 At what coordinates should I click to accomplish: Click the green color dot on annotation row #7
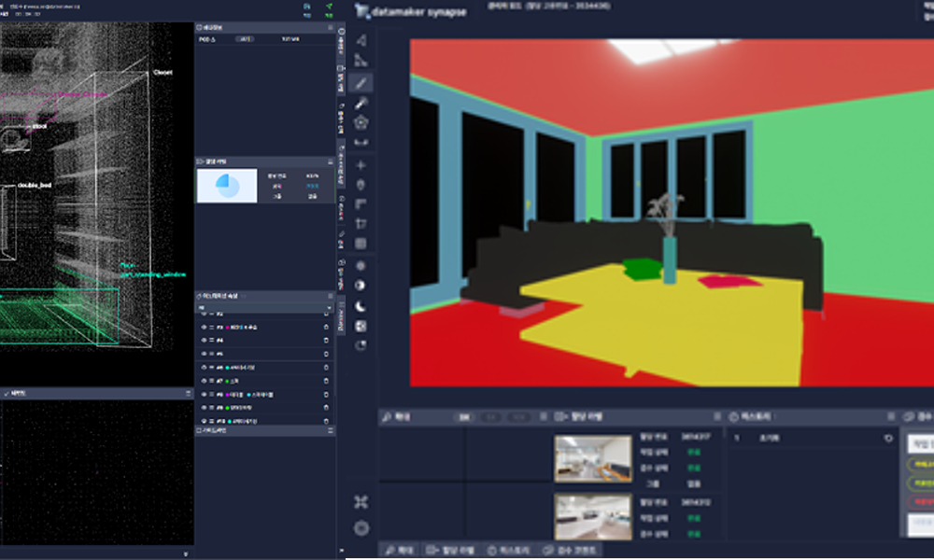point(227,381)
